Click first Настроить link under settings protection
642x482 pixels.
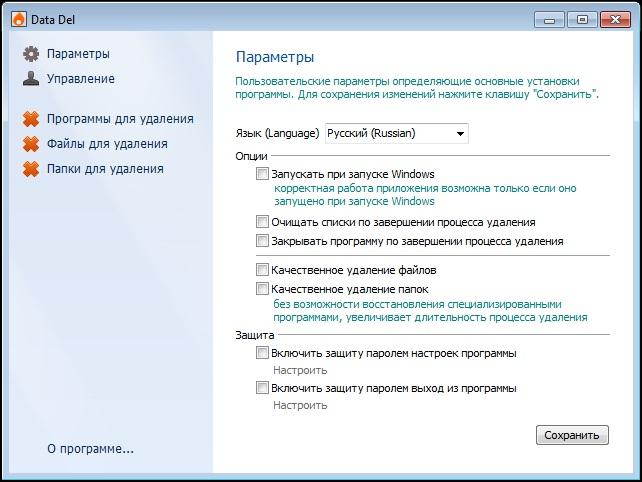pos(300,370)
